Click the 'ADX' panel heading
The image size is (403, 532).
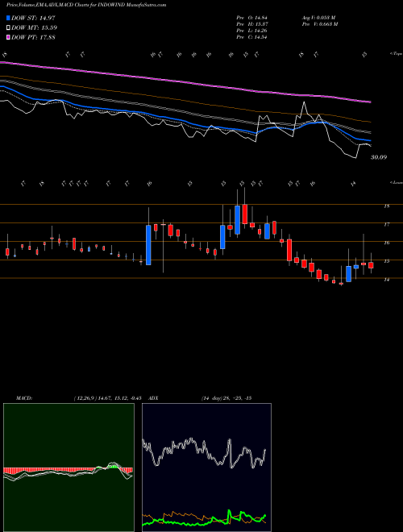153,398
